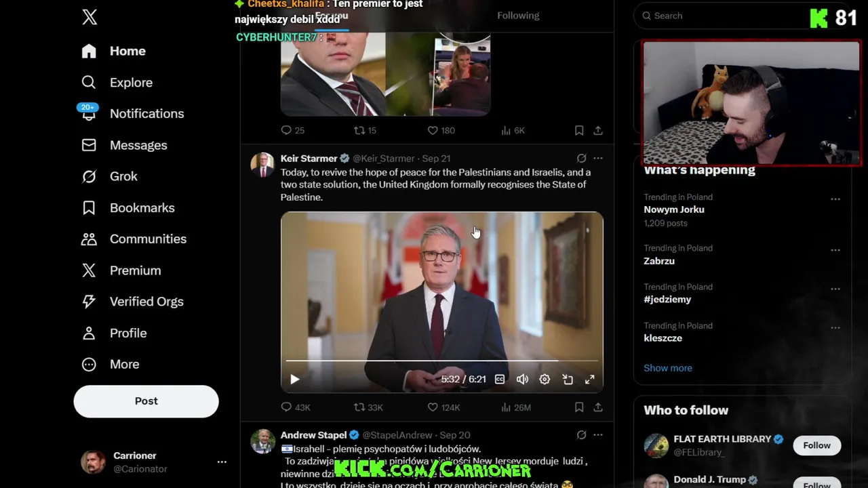868x488 pixels.
Task: Mute the video volume icon
Action: [x=522, y=380]
